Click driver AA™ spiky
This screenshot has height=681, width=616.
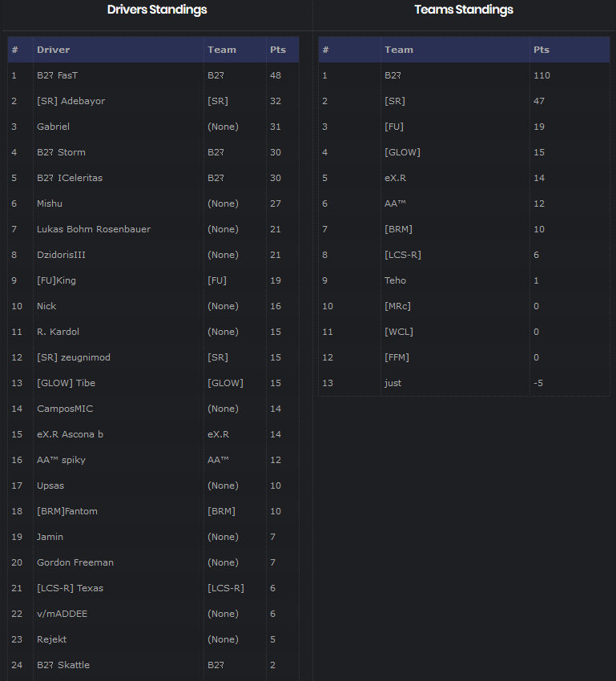62,460
